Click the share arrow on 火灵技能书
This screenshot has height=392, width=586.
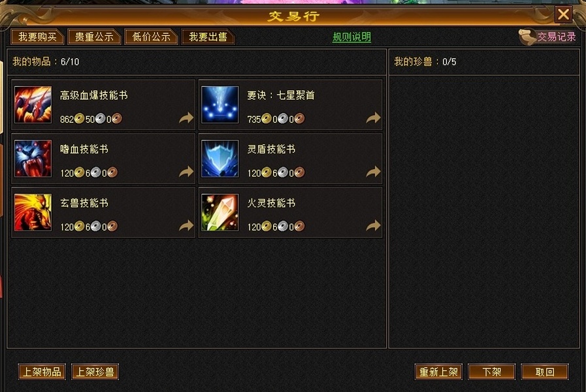click(373, 225)
